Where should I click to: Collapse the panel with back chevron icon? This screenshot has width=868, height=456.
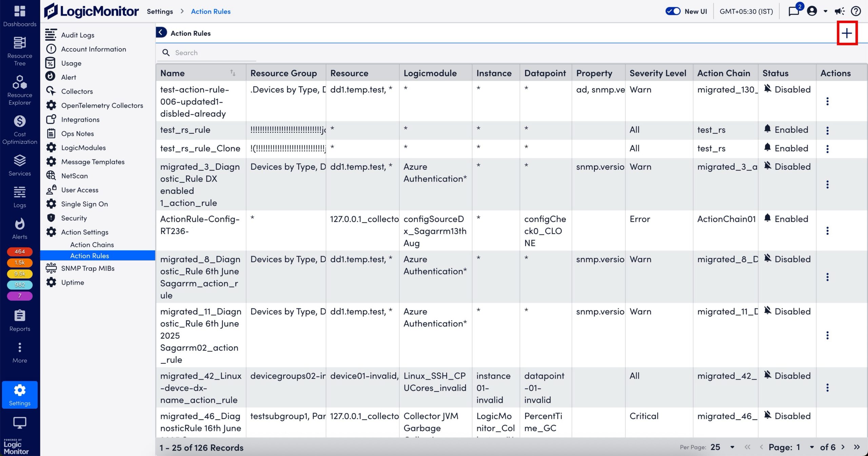pyautogui.click(x=161, y=33)
